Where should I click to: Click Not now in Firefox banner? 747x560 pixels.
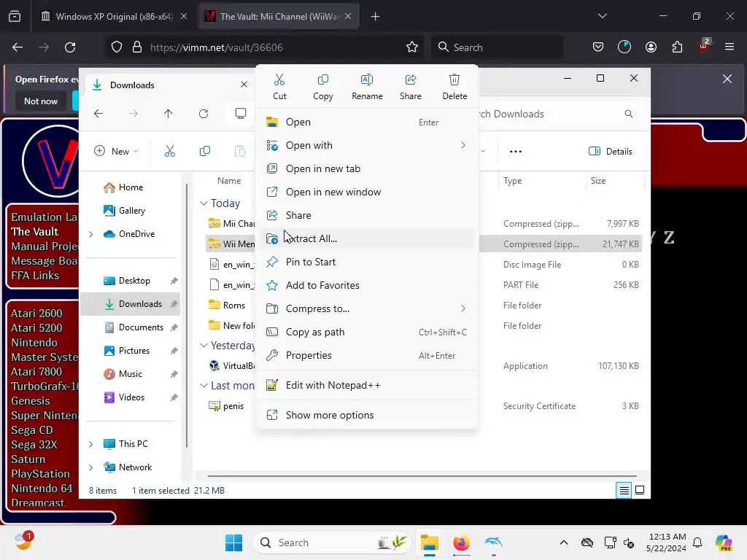click(x=41, y=101)
